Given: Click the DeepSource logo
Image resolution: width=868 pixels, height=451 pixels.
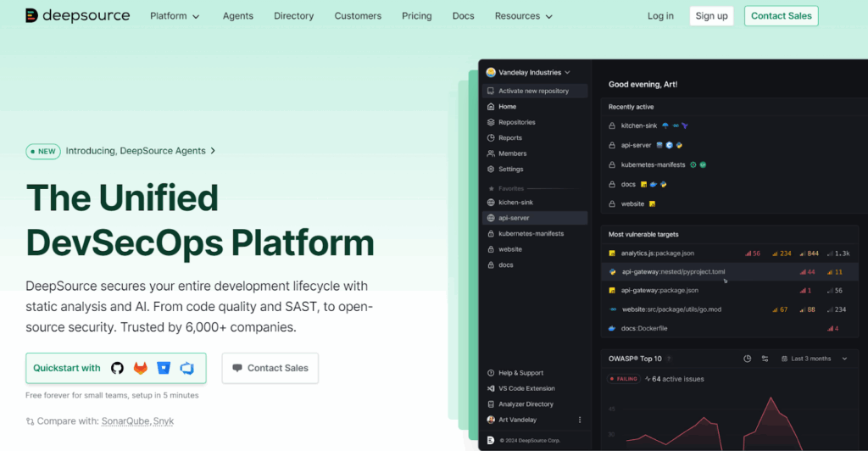Looking at the screenshot, I should pos(77,15).
